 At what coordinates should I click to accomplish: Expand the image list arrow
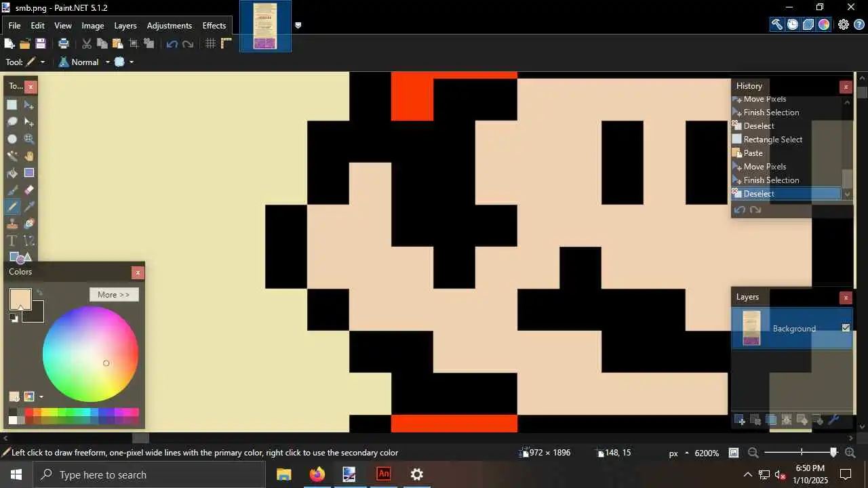tap(298, 25)
